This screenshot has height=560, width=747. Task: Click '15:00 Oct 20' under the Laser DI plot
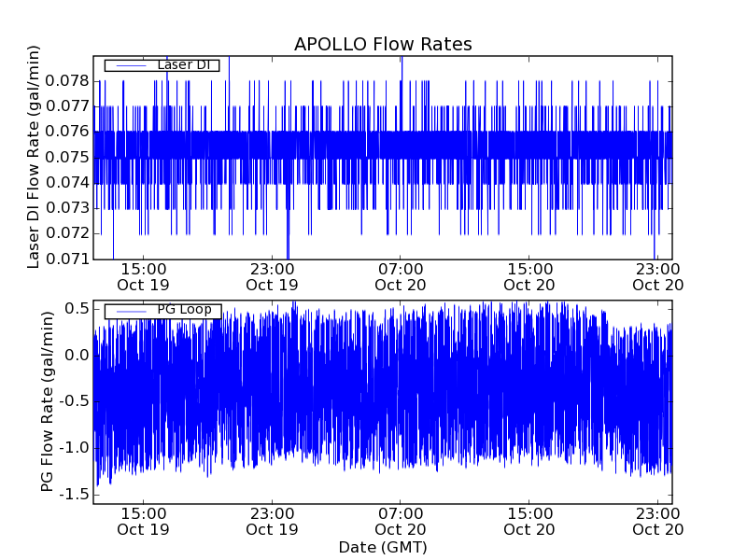tap(529, 277)
